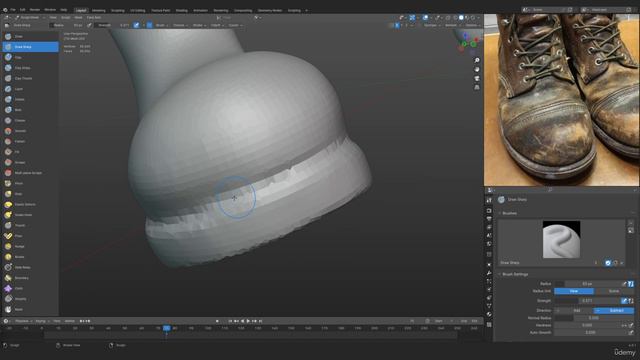
Task: Click the Draw Sharp brush preview thumbnail
Action: point(561,240)
